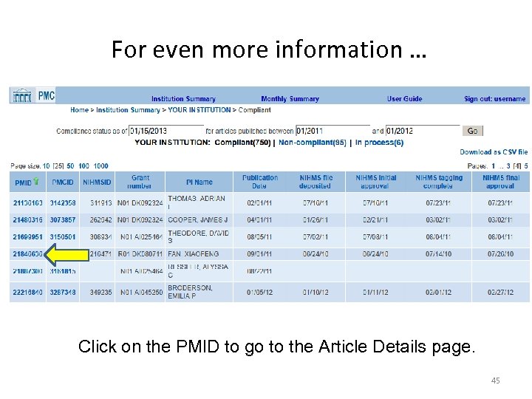Screen dimensions: 532x399
Task: Open YOUR INSTITUTION breadcrumb link
Action: tap(199, 110)
